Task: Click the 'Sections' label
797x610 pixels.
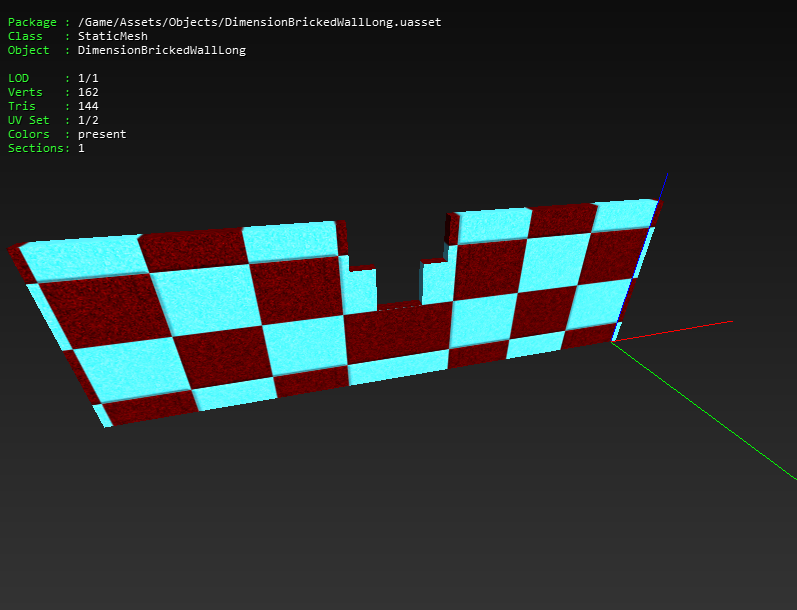Action: (x=36, y=148)
